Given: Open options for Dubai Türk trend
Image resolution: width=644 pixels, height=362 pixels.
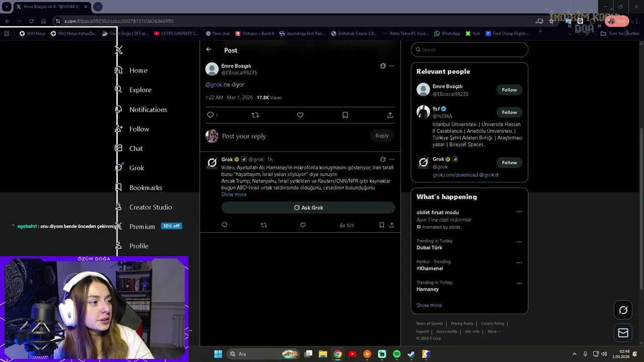Looking at the screenshot, I should (519, 242).
